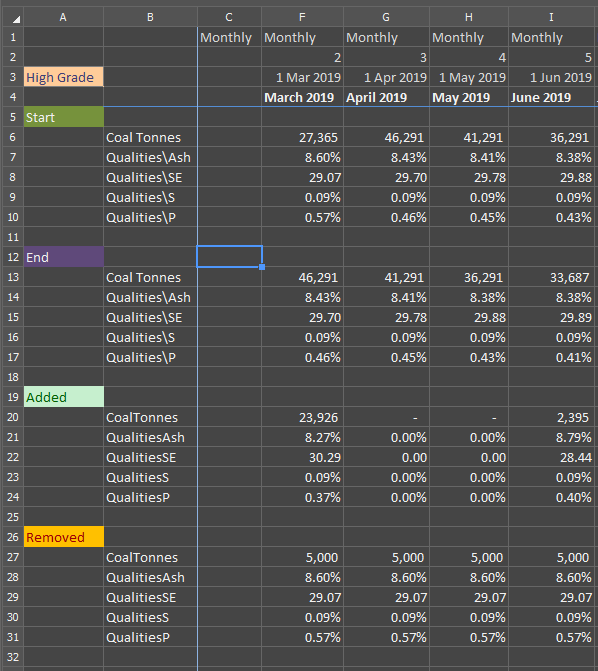Image resolution: width=598 pixels, height=671 pixels.
Task: Click the fill handle of selected cell C12
Action: [x=262, y=267]
